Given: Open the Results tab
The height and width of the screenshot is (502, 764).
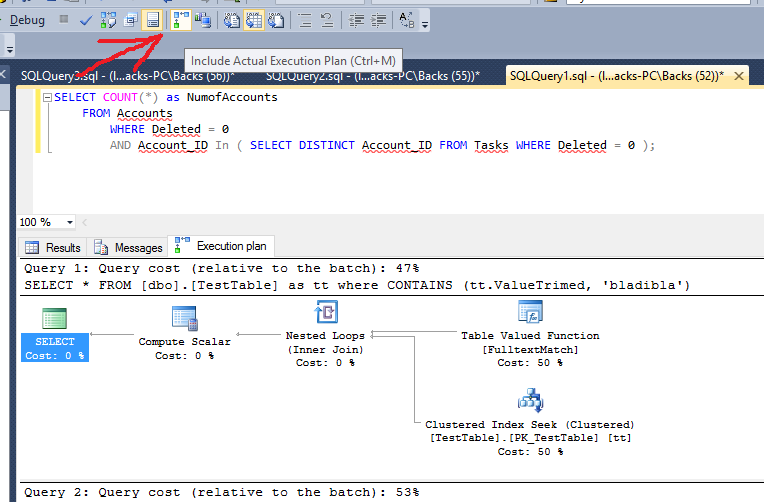Looking at the screenshot, I should click(x=53, y=248).
